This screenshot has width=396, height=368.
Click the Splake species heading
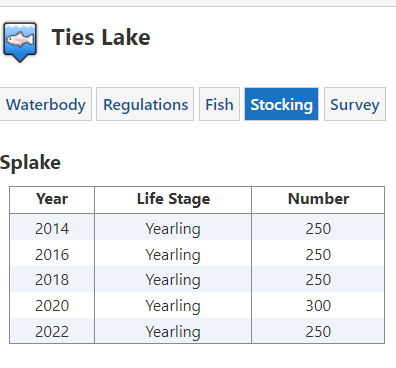(30, 163)
